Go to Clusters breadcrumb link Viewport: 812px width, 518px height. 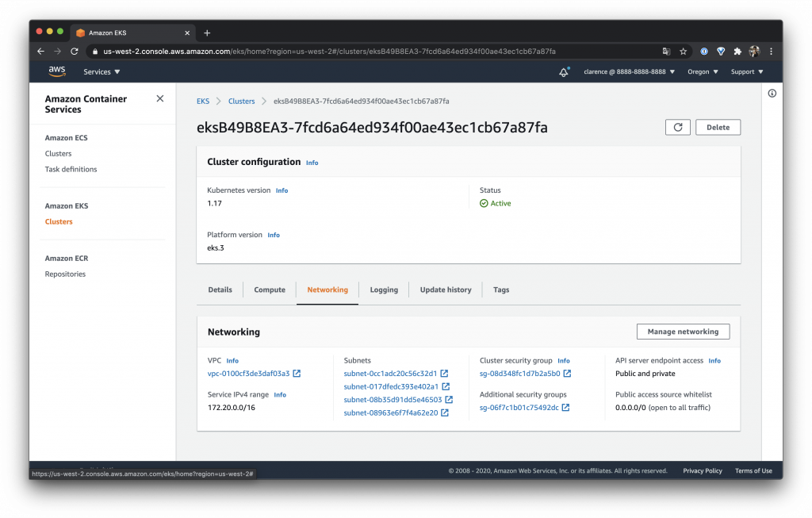click(x=241, y=101)
